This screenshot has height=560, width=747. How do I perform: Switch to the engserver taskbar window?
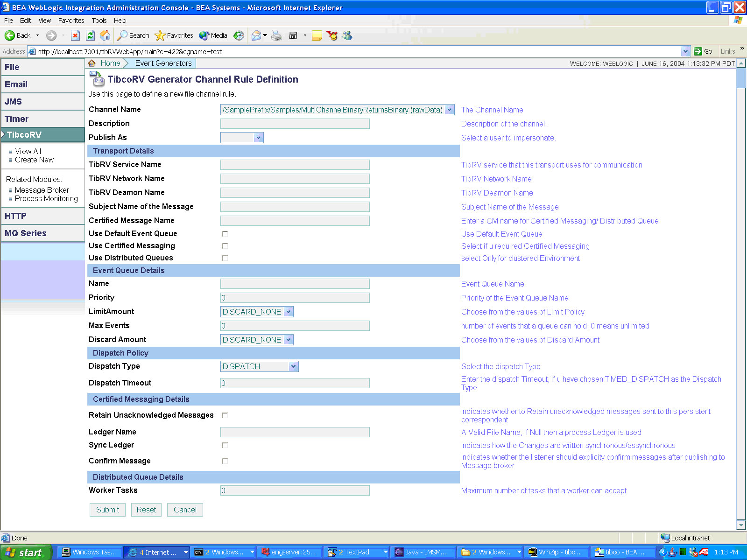pyautogui.click(x=289, y=552)
